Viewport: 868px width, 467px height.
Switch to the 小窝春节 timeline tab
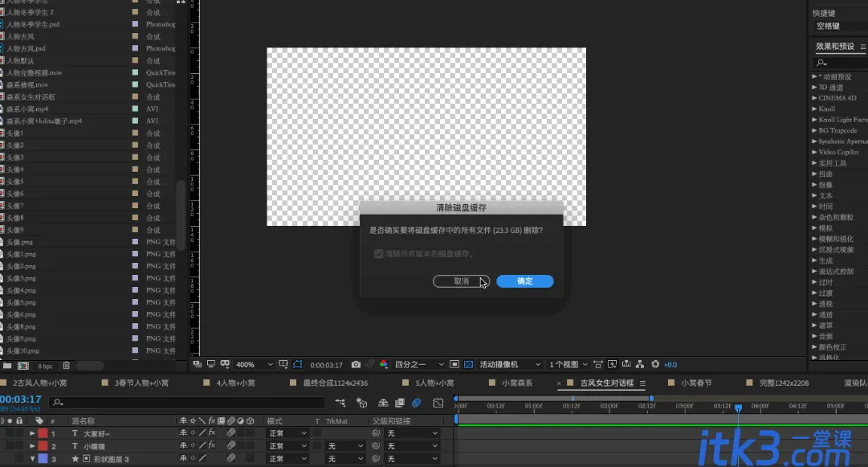tap(696, 383)
